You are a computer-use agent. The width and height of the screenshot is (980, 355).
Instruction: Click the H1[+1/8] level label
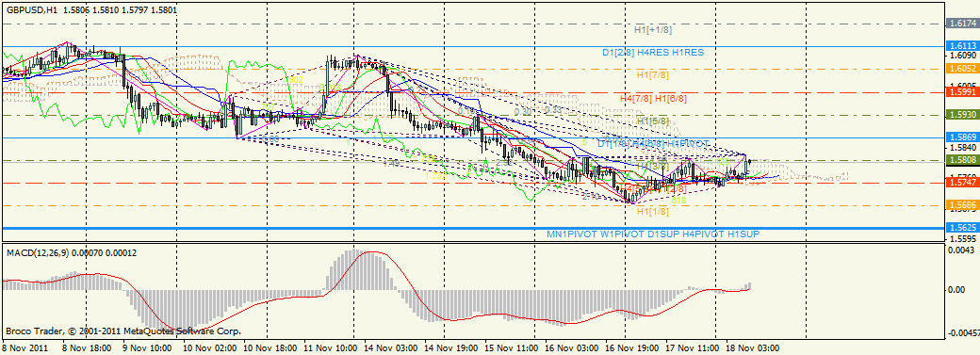[x=653, y=29]
